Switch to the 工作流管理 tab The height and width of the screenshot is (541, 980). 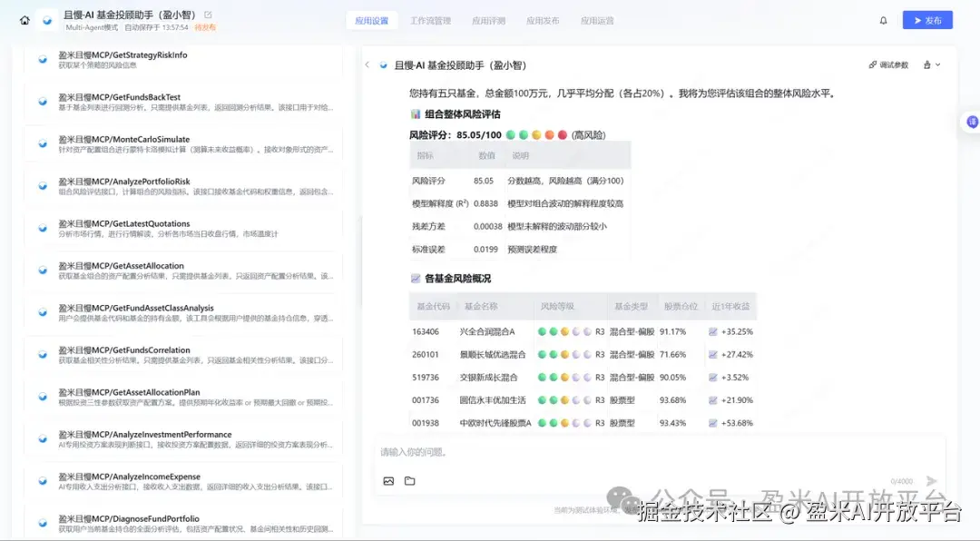coord(431,20)
